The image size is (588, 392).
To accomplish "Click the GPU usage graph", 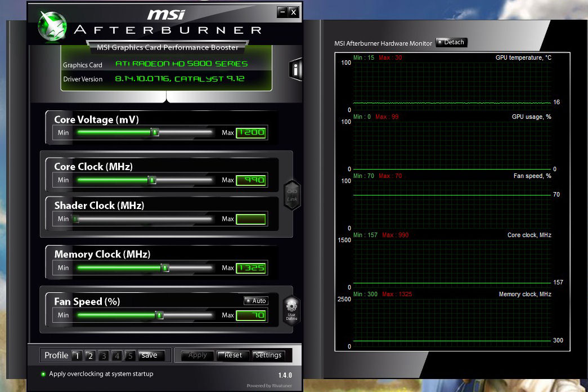I will point(452,145).
